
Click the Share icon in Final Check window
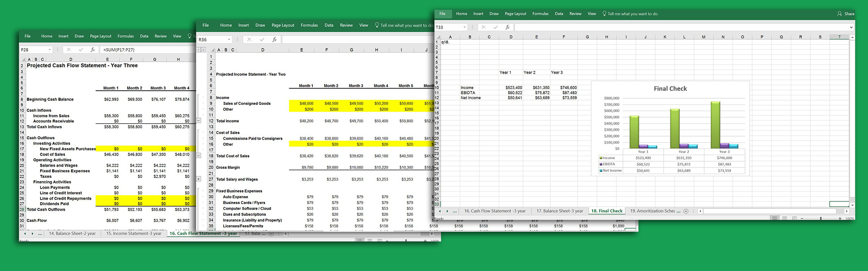point(839,14)
